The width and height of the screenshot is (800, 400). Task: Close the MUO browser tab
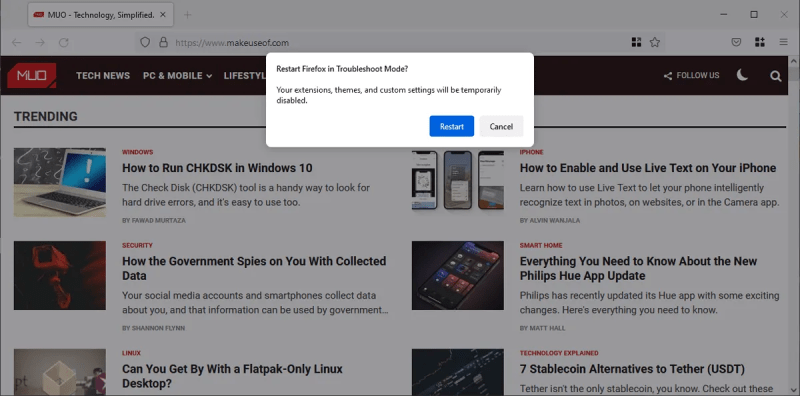[163, 15]
